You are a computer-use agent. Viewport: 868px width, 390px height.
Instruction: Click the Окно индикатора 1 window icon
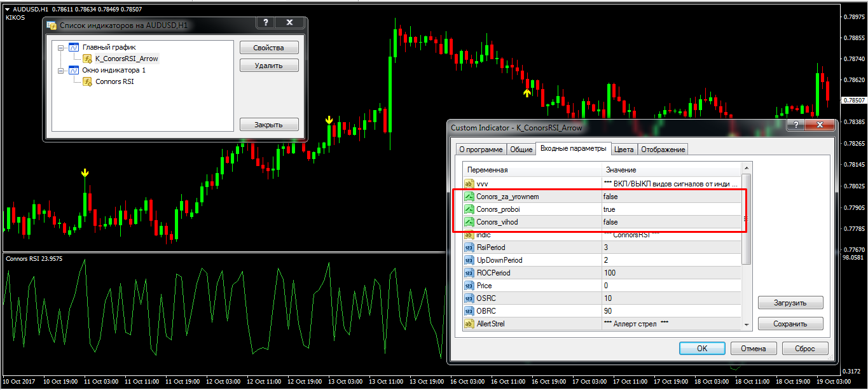74,70
